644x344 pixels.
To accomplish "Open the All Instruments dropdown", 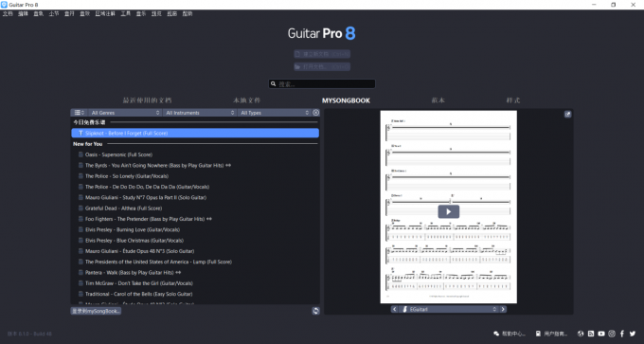I will coord(200,113).
